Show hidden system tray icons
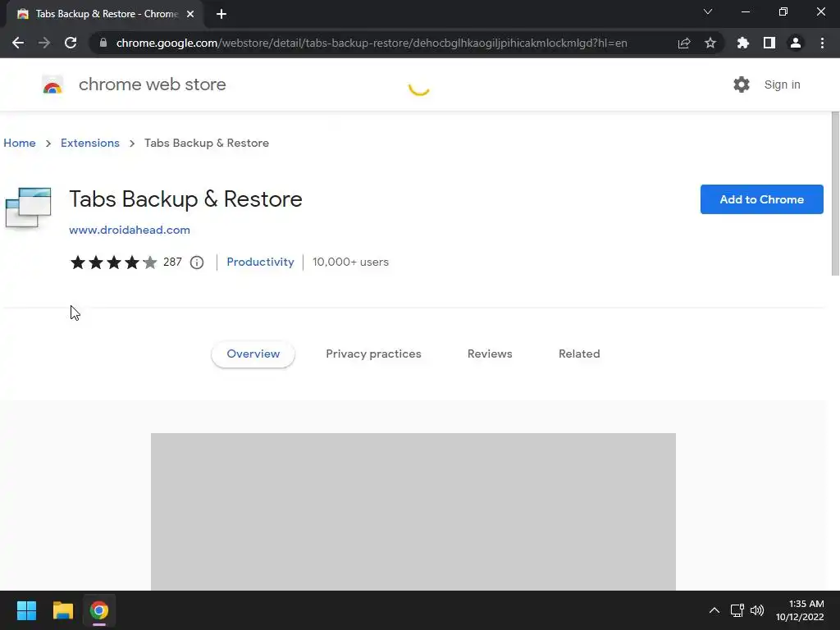This screenshot has width=840, height=630. click(x=714, y=610)
